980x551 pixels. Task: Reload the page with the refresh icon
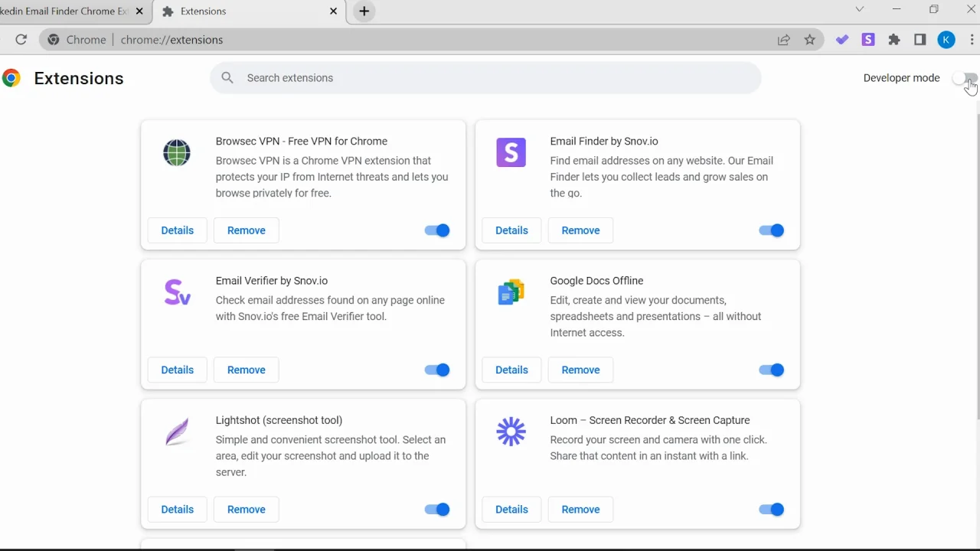tap(21, 40)
